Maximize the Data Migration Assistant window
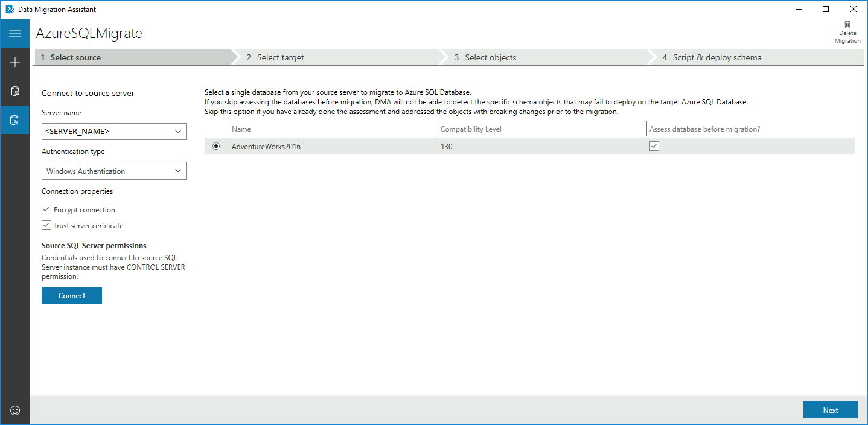The image size is (868, 425). pyautogui.click(x=826, y=9)
